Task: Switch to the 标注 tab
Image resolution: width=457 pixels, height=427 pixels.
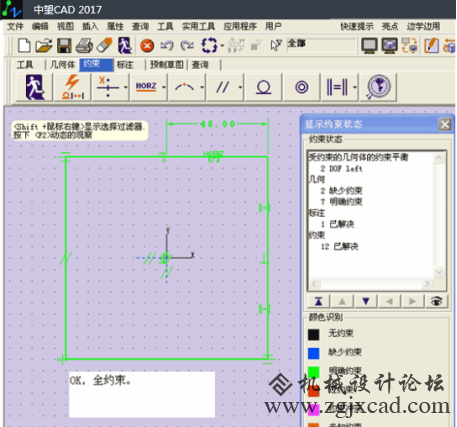Action: (125, 65)
